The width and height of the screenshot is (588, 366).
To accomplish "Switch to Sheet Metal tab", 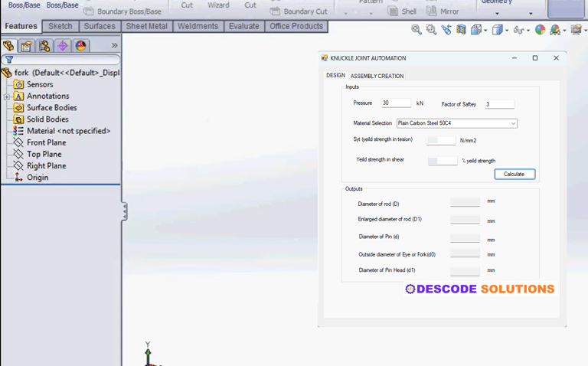I will 147,26.
